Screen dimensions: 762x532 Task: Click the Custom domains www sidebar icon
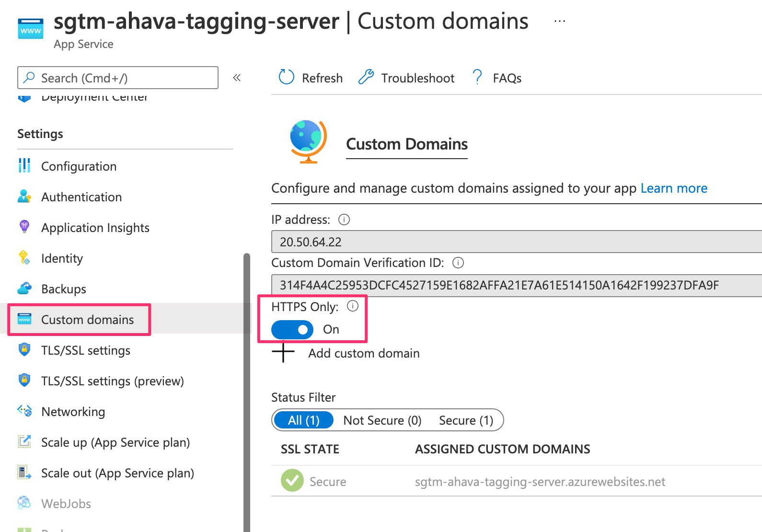[x=24, y=319]
